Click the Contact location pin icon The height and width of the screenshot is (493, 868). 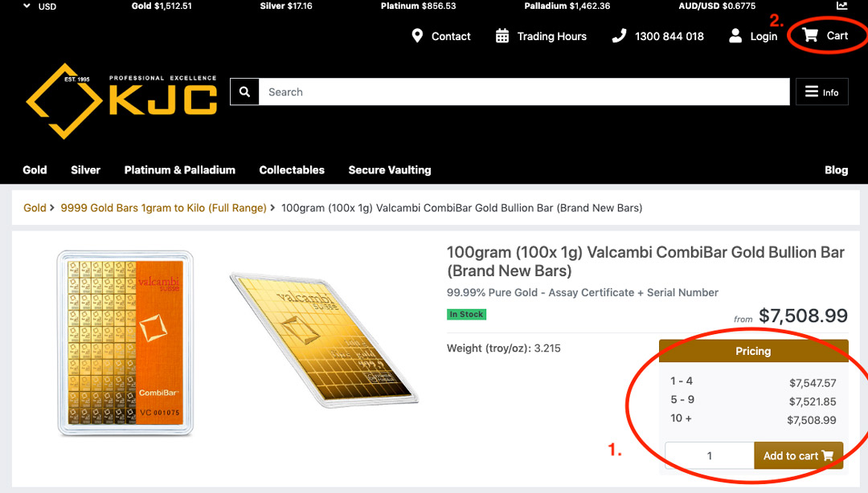click(x=417, y=36)
